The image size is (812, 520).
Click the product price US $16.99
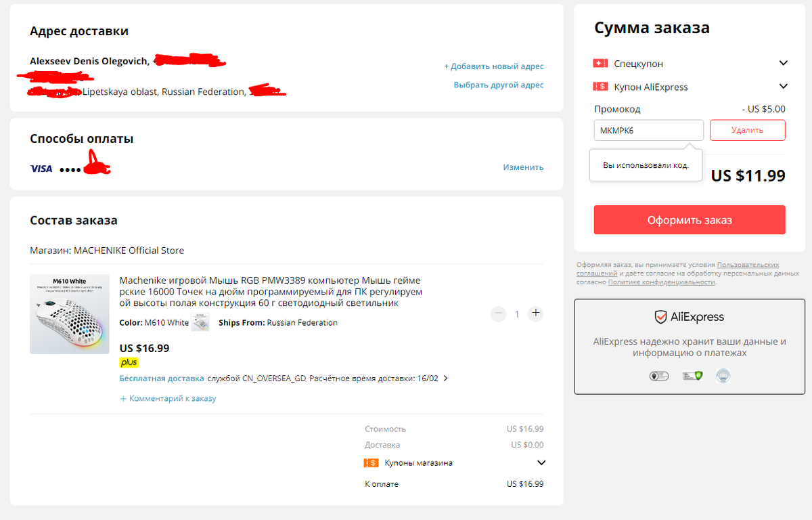(x=144, y=348)
